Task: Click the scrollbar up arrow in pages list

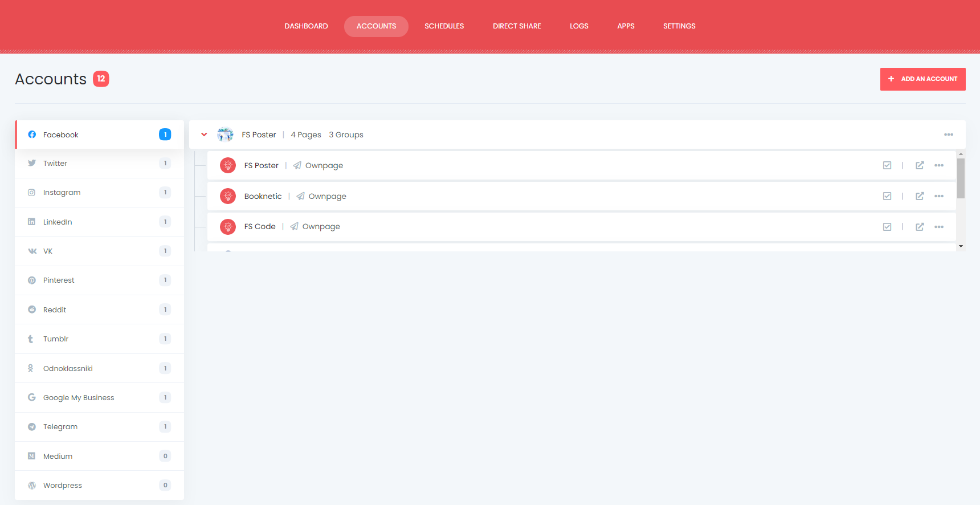Action: [x=961, y=154]
